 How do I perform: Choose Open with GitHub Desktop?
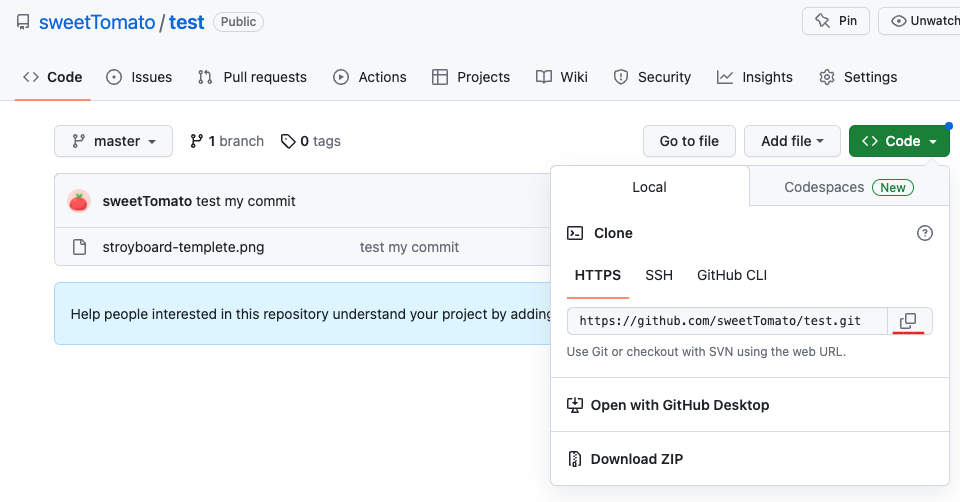(680, 405)
